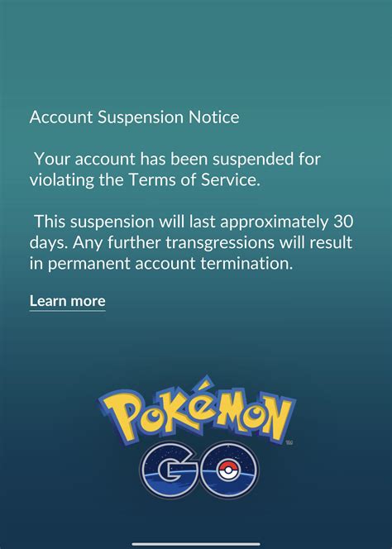392x549 pixels.
Task: Click the tiny TM mark beside the logo
Action: coord(289,442)
